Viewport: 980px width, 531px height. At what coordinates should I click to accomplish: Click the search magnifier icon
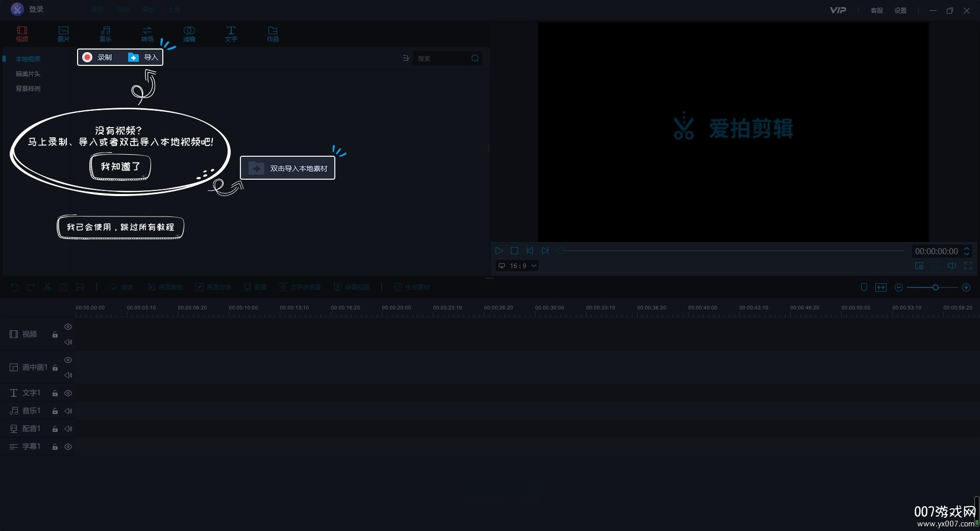pos(475,58)
